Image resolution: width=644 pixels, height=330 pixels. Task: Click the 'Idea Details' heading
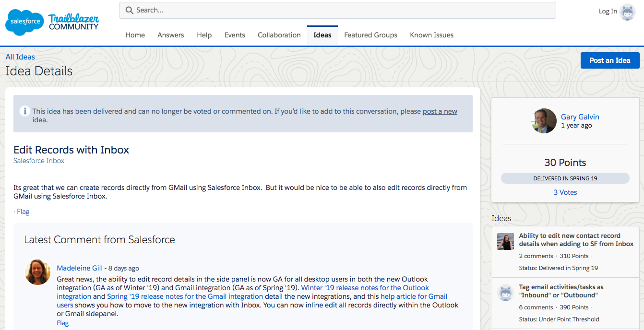click(39, 71)
